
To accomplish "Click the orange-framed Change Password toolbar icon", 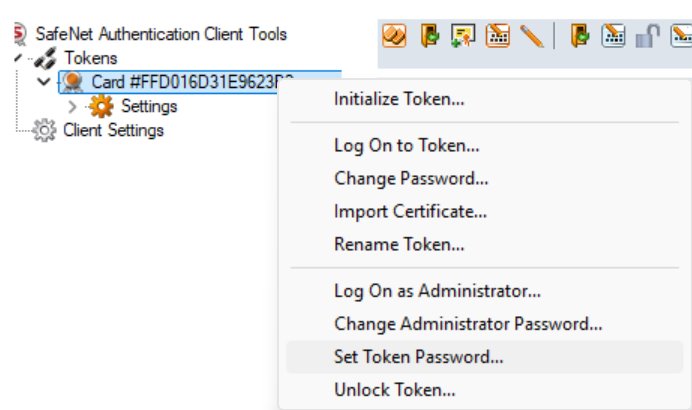I will pos(498,36).
